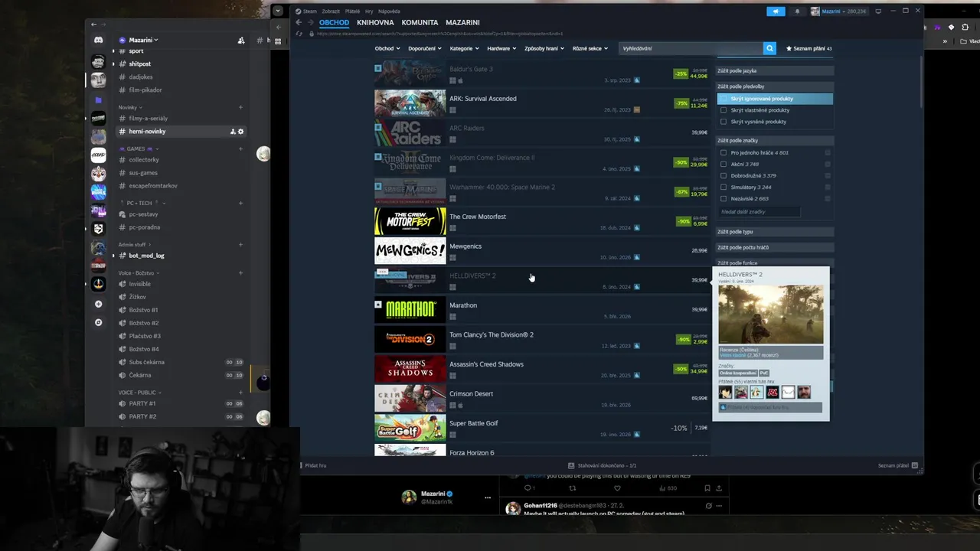Go back with the Steam back arrow
This screenshot has height=551, width=980.
coord(299,23)
